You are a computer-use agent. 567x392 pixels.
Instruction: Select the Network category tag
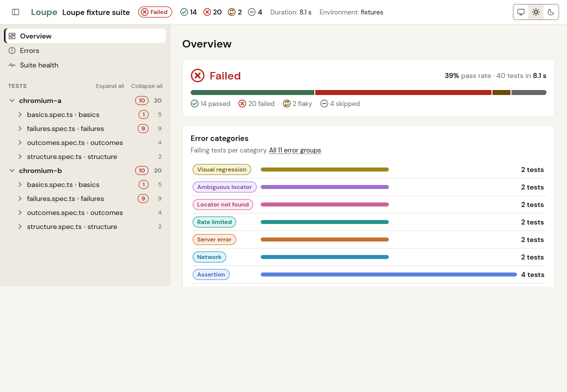(209, 257)
